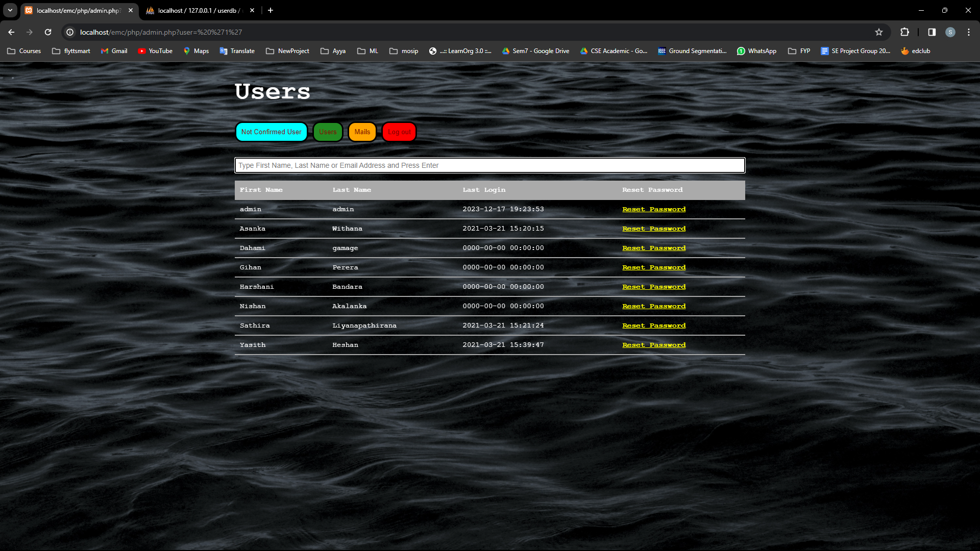Image resolution: width=980 pixels, height=551 pixels.
Task: Open the NewProject bookmark folder
Action: coord(288,51)
